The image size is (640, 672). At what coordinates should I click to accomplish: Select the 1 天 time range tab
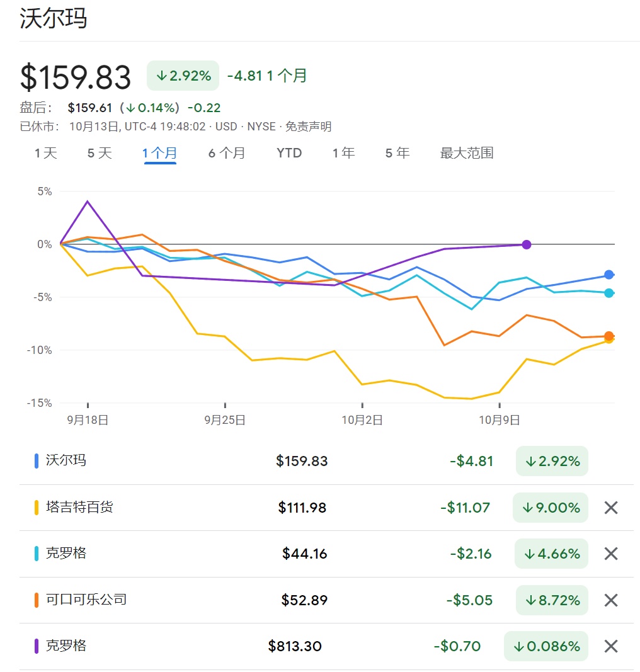coord(46,153)
